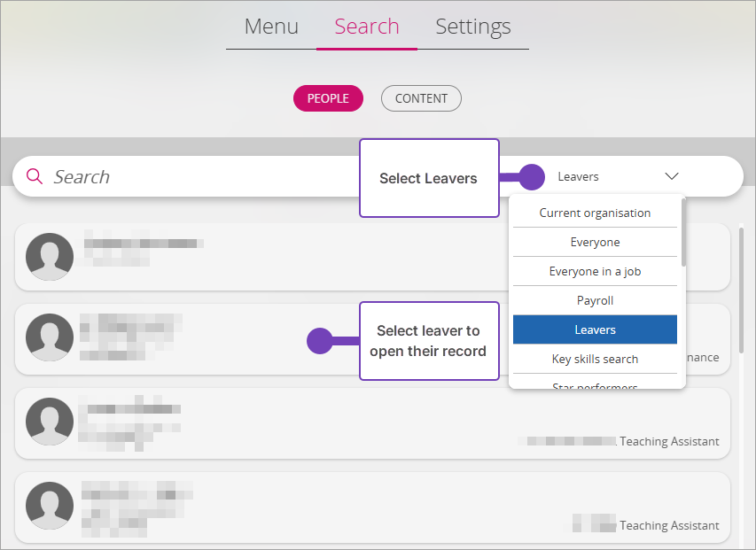Open the Menu tab
Viewport: 756px width, 550px height.
271,27
